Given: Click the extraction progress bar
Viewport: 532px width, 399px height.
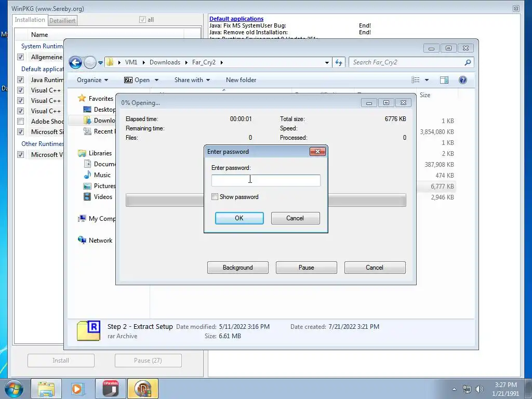Looking at the screenshot, I should (x=265, y=200).
